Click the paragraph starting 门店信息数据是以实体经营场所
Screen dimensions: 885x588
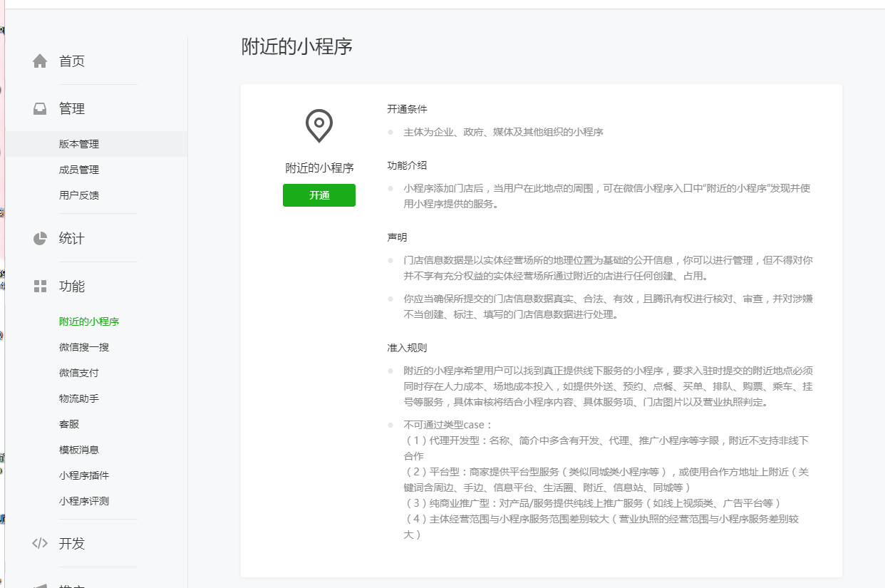(608, 268)
